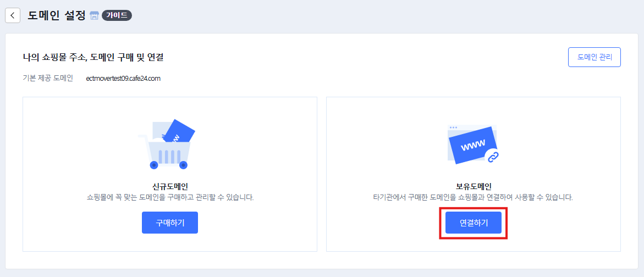Click the blue cart wheels on illustration
644x277 pixels.
point(169,165)
